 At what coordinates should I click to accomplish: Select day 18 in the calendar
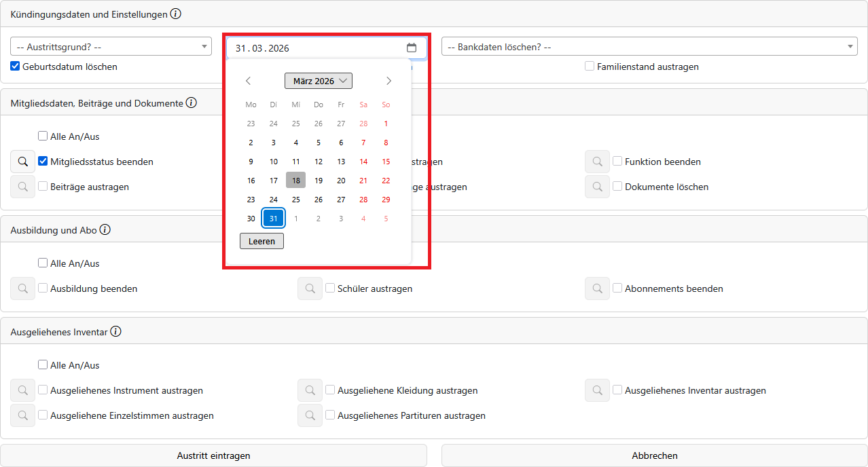pos(295,181)
